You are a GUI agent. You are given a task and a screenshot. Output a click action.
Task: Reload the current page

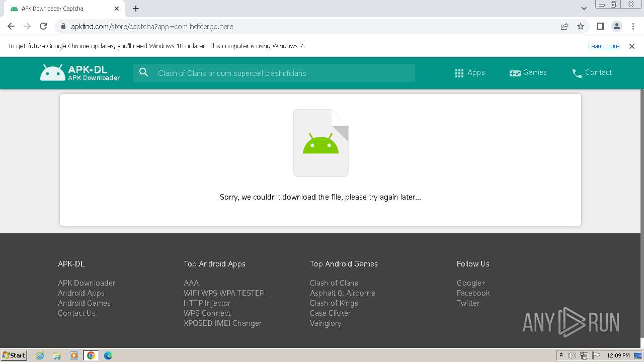tap(43, 26)
